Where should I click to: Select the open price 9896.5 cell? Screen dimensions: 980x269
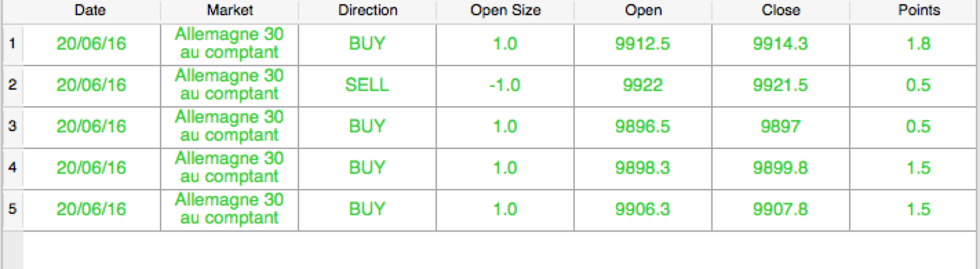[x=643, y=127]
